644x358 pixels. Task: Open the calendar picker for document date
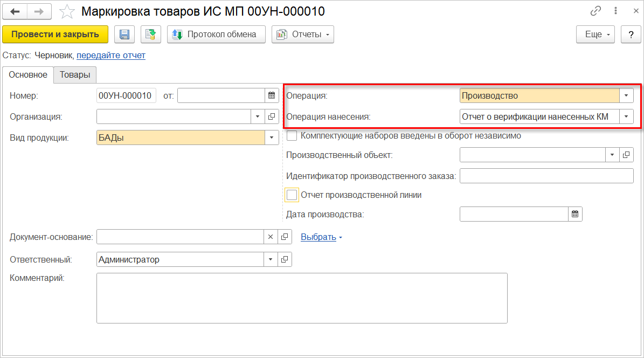pyautogui.click(x=271, y=96)
